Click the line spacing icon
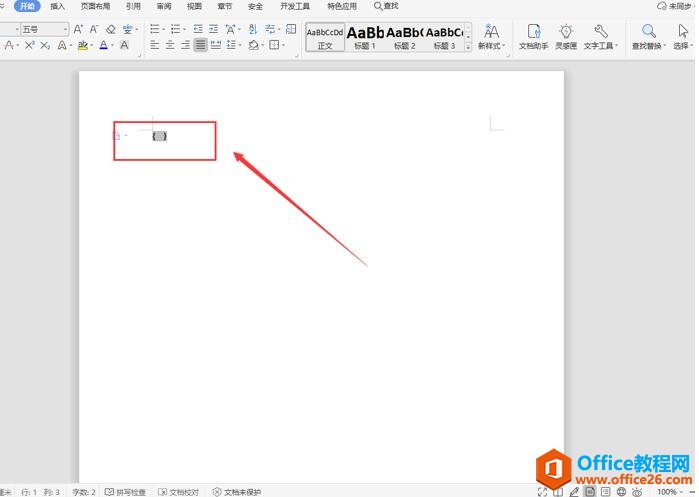Screen dimensions: 699x497 231,45
